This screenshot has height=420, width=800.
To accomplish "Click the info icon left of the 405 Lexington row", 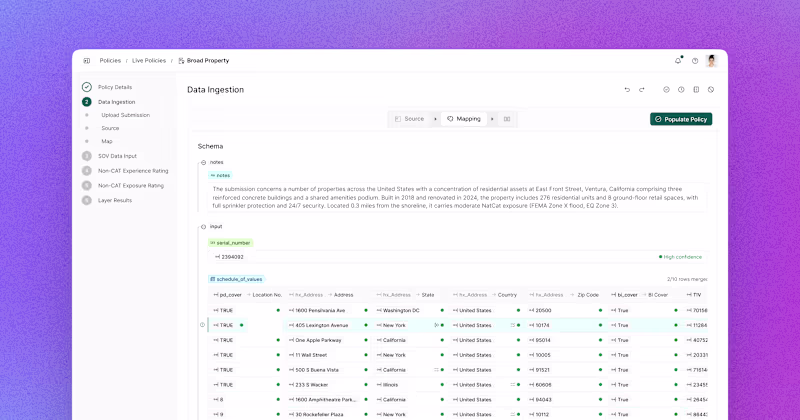I will pos(202,325).
